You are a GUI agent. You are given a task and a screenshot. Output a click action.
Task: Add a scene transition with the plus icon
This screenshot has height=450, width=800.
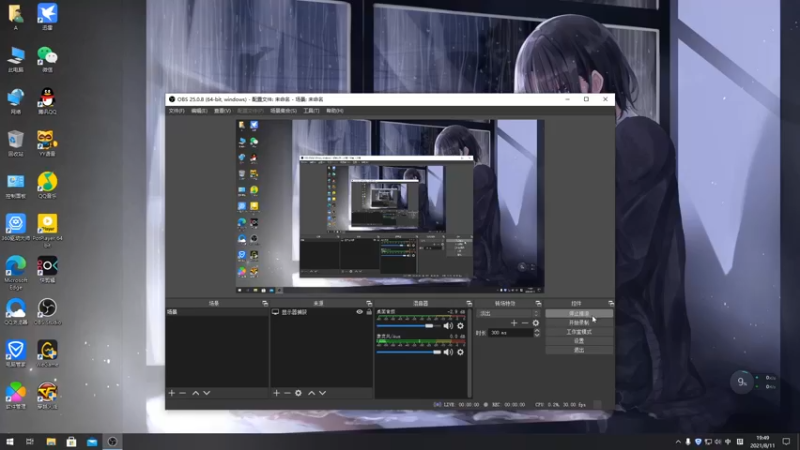(x=514, y=323)
